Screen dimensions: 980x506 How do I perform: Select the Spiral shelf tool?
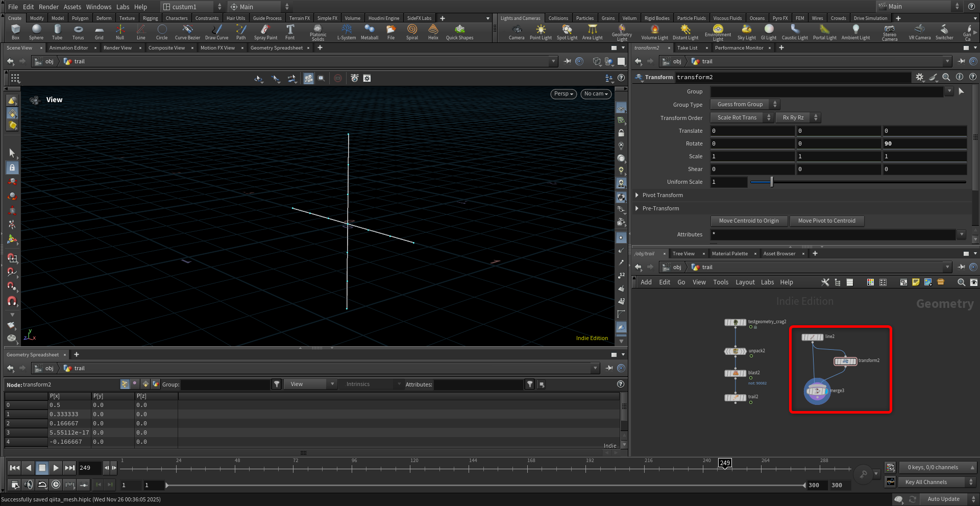click(x=412, y=31)
